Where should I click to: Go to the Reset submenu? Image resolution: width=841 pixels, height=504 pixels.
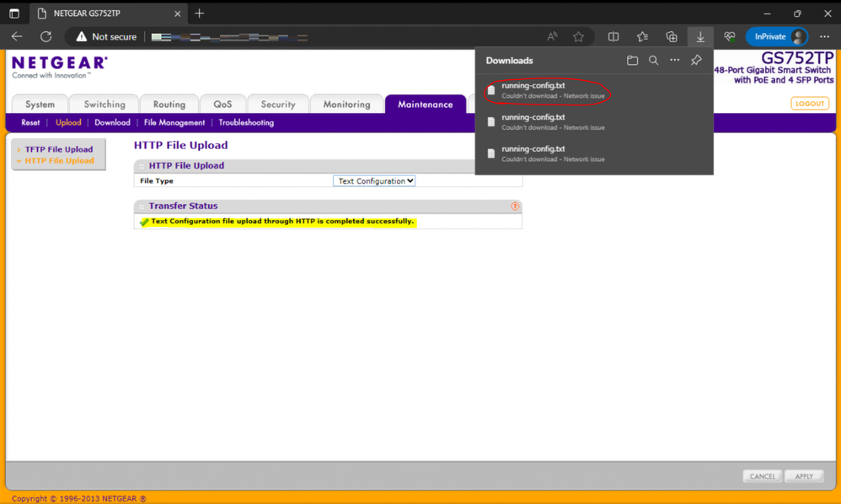click(x=30, y=123)
